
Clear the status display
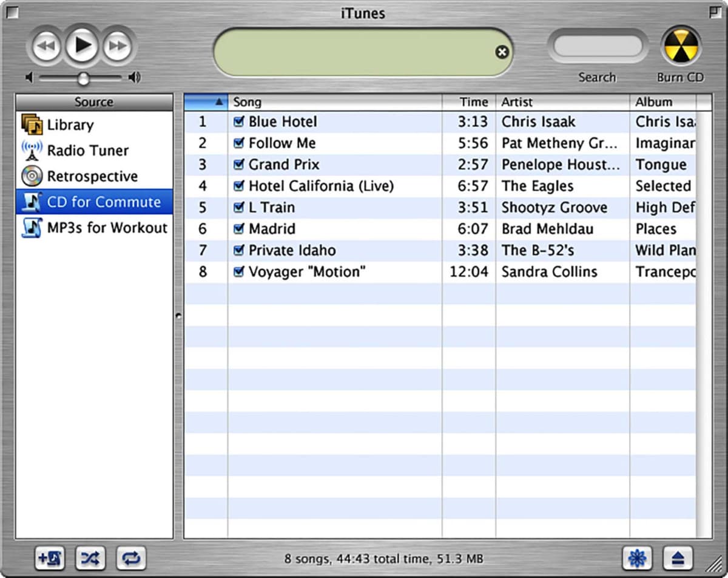502,52
